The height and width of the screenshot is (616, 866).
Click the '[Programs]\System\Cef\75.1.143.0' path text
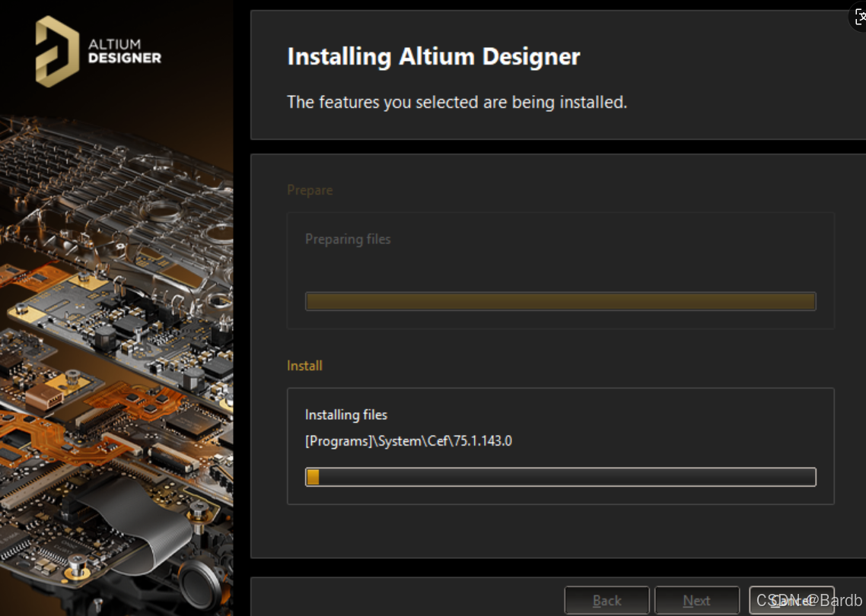click(409, 441)
